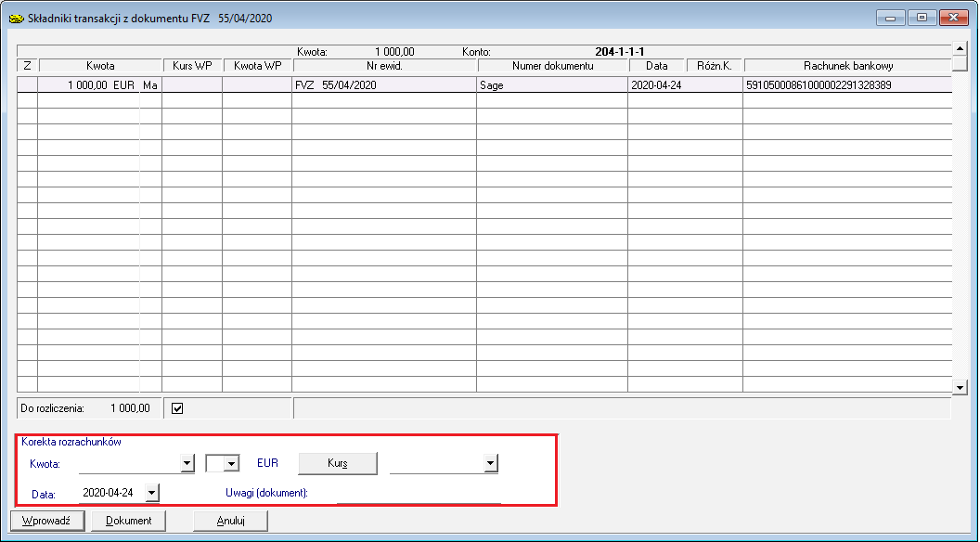The width and height of the screenshot is (980, 542).
Task: Cancel with the Anuluj button
Action: (231, 521)
